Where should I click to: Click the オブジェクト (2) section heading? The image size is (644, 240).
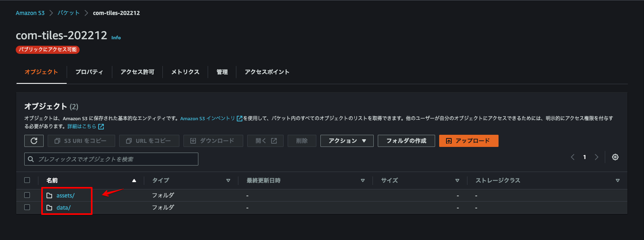coord(51,106)
